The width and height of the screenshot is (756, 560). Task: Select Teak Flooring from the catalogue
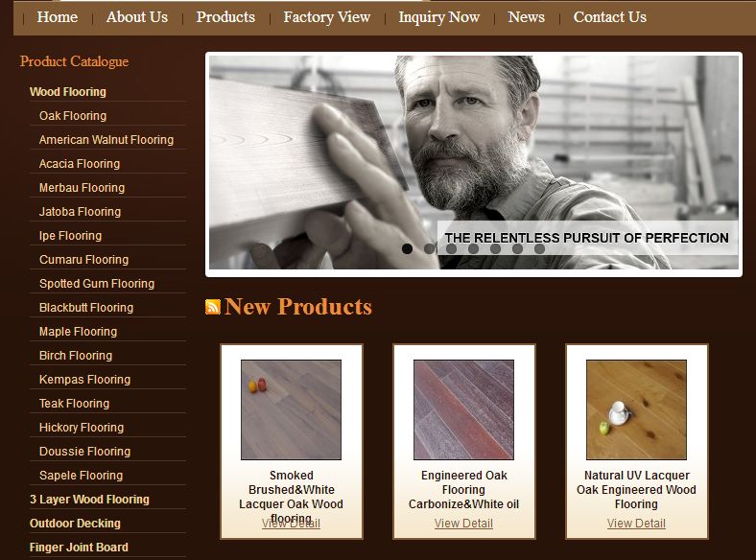click(74, 404)
